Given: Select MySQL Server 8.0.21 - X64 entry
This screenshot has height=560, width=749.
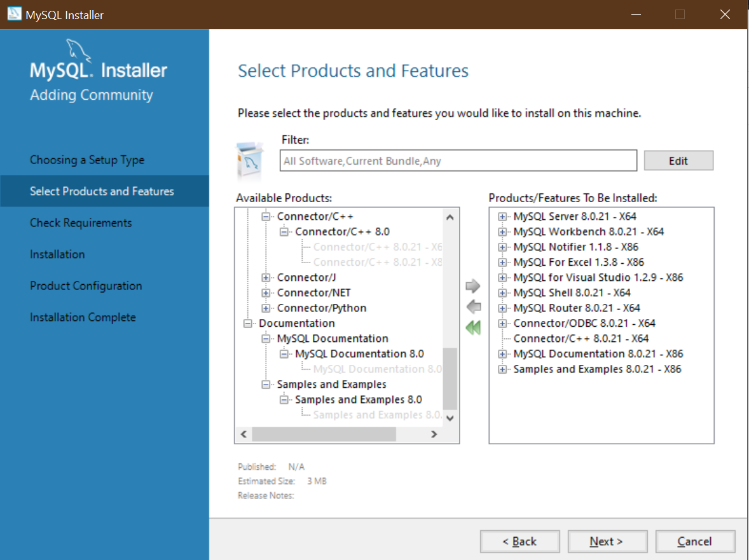Looking at the screenshot, I should tap(575, 216).
